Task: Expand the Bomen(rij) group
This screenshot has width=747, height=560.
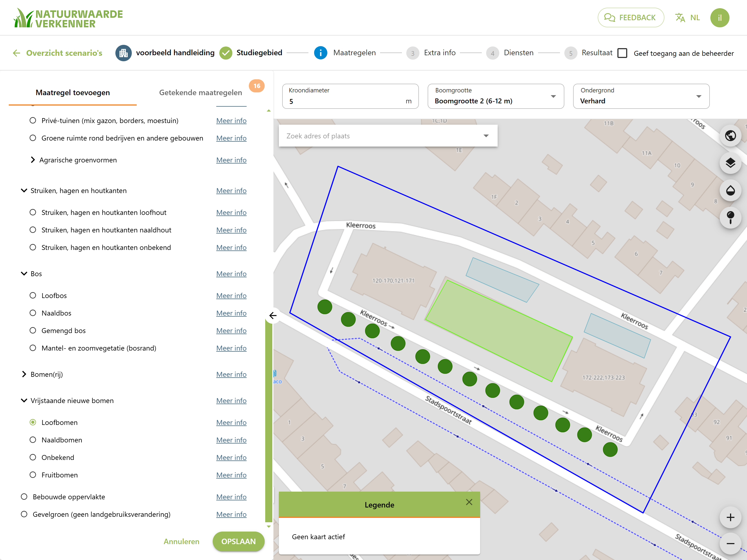Action: click(x=24, y=374)
